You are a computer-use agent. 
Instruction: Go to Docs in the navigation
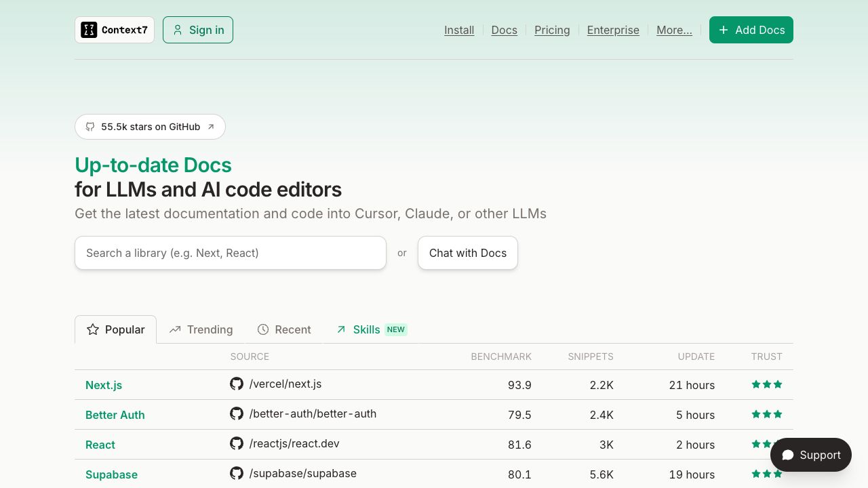coord(505,30)
